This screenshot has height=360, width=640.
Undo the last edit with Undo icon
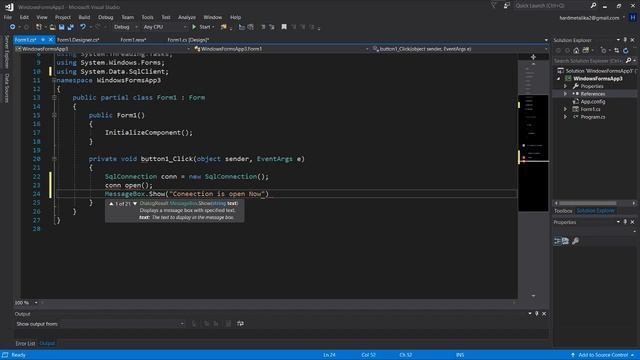click(83, 27)
